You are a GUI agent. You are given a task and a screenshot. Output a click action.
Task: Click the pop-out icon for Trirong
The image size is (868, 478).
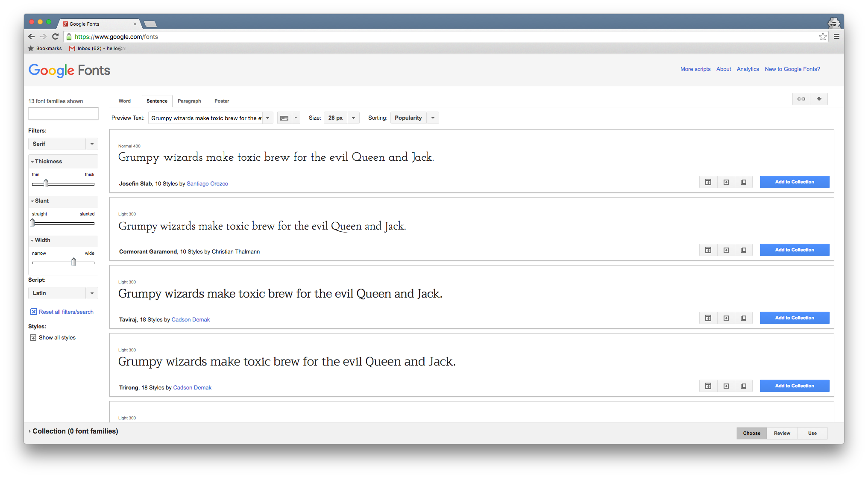click(x=744, y=386)
